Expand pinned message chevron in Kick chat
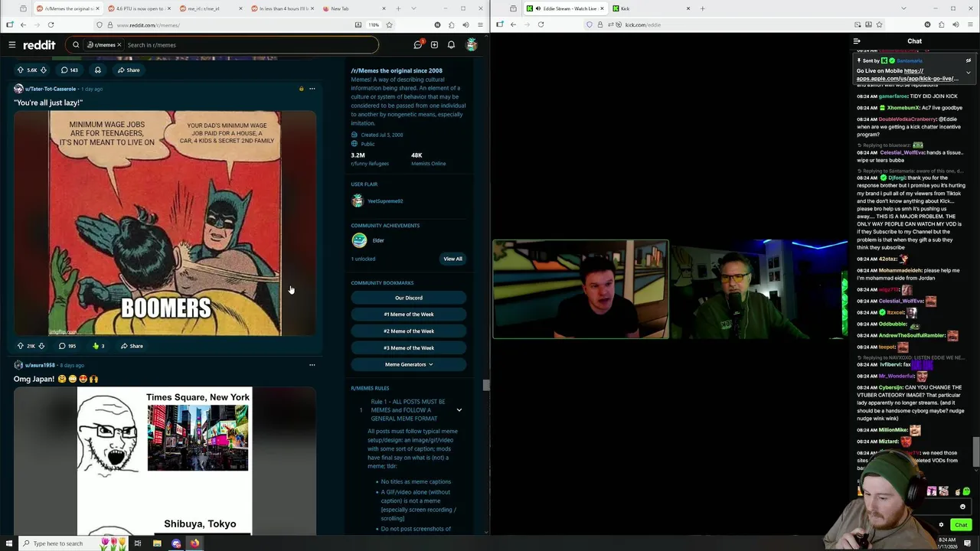Screen dimensions: 980x551 pos(968,73)
